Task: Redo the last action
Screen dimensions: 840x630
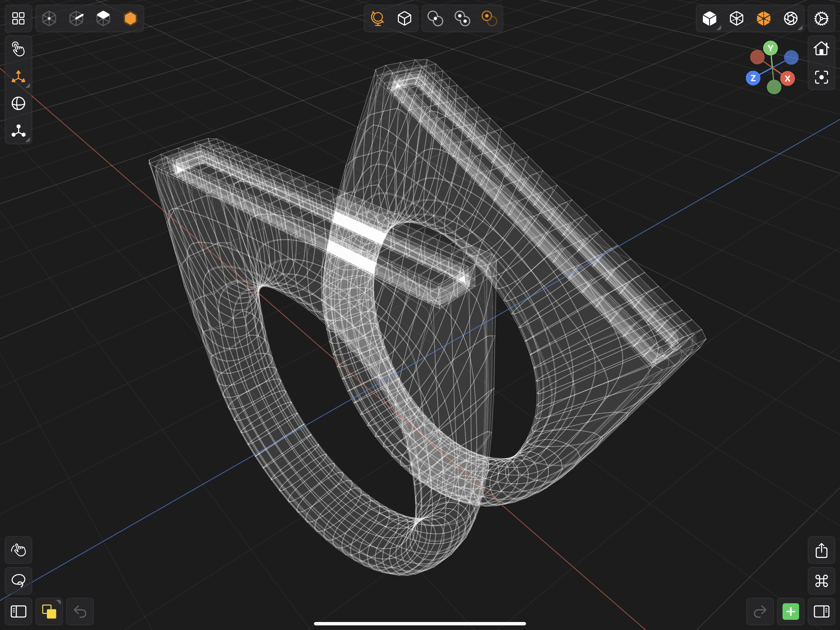Action: pyautogui.click(x=760, y=611)
